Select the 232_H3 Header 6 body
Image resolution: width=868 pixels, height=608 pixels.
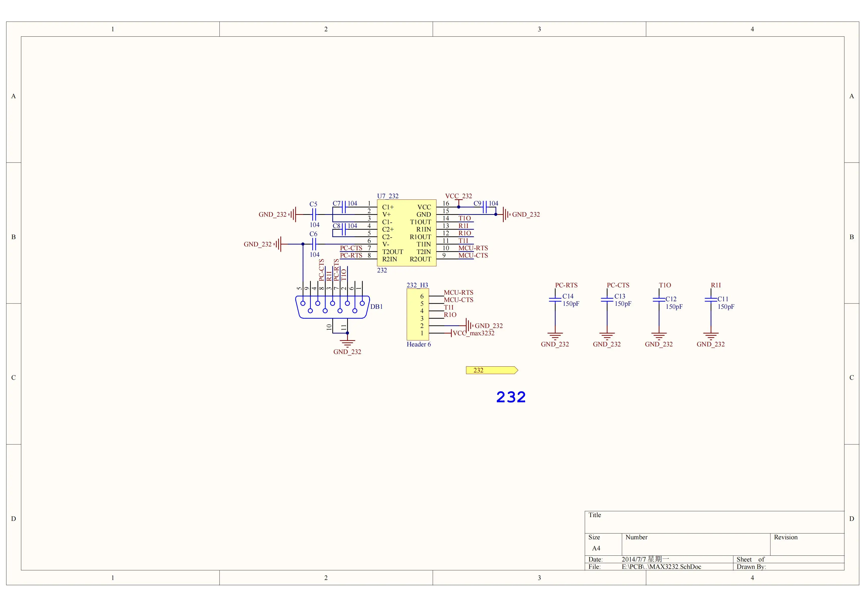pyautogui.click(x=418, y=315)
